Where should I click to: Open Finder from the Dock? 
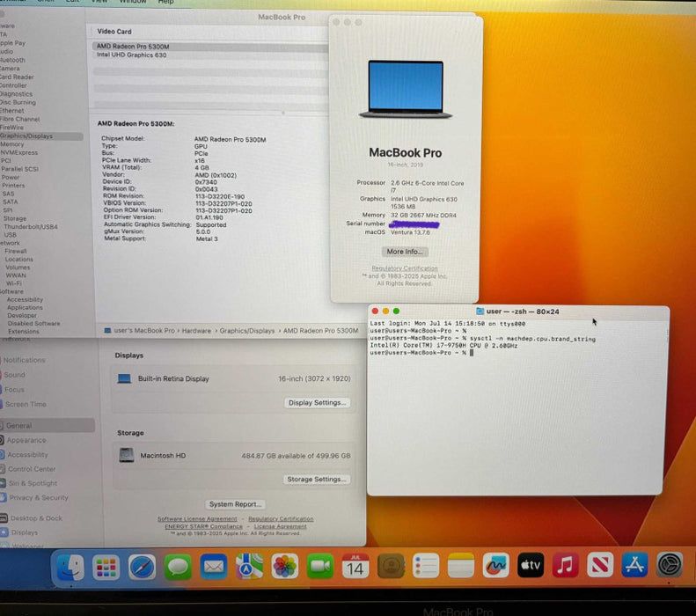(x=70, y=568)
